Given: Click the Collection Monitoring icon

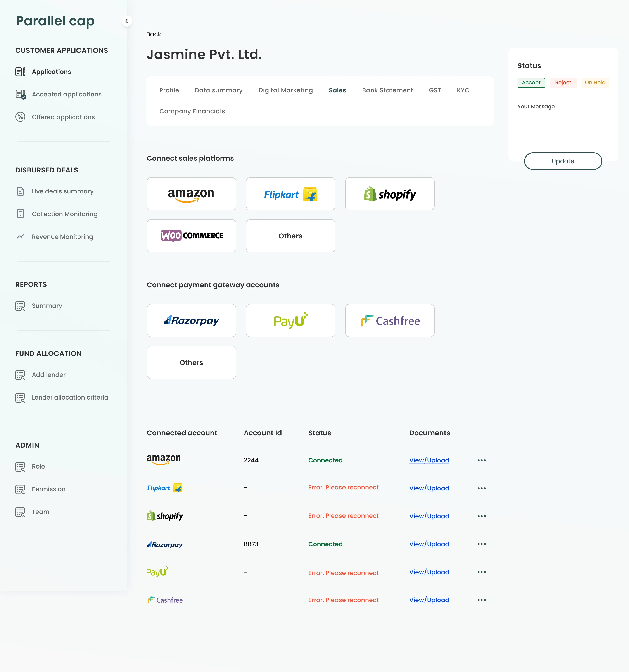Looking at the screenshot, I should 20,214.
